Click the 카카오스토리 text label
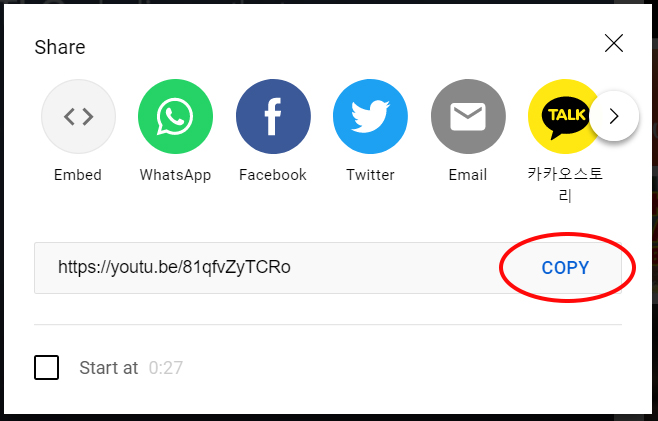This screenshot has width=658, height=421. tap(565, 185)
